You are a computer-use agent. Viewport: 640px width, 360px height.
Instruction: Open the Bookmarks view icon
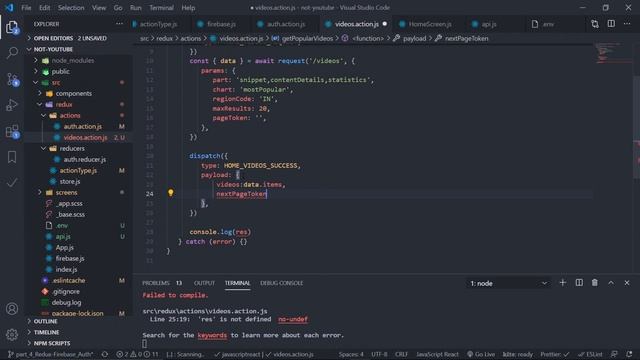coord(12,157)
